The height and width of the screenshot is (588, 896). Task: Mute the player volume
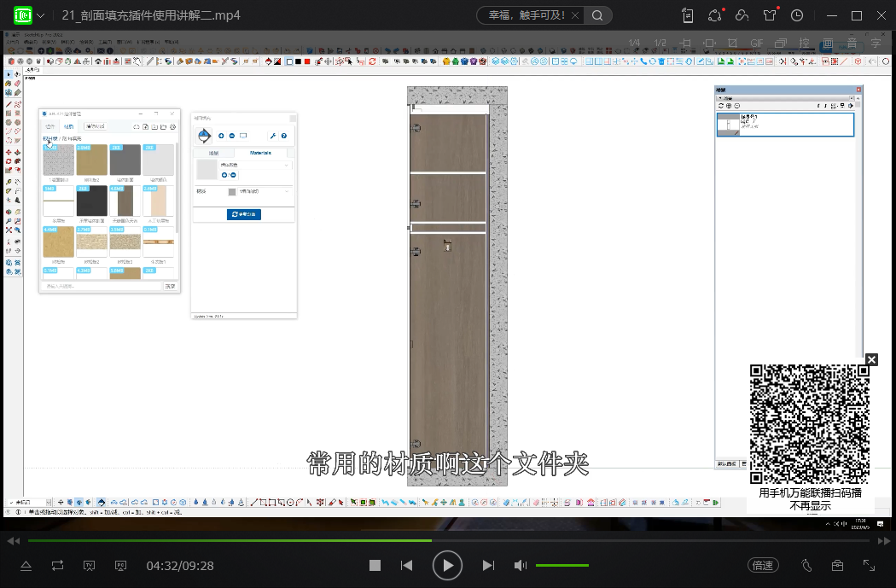tap(520, 566)
